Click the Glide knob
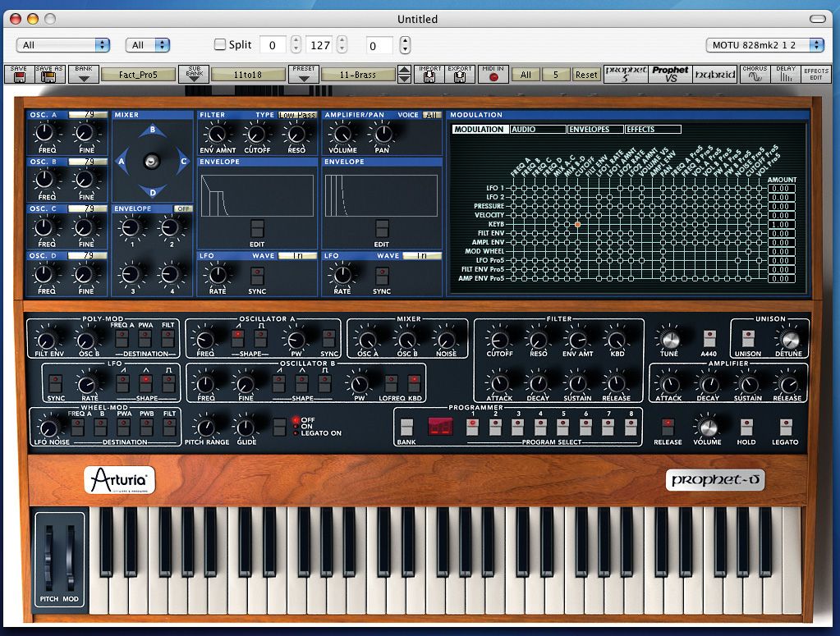The height and width of the screenshot is (636, 840). [246, 428]
